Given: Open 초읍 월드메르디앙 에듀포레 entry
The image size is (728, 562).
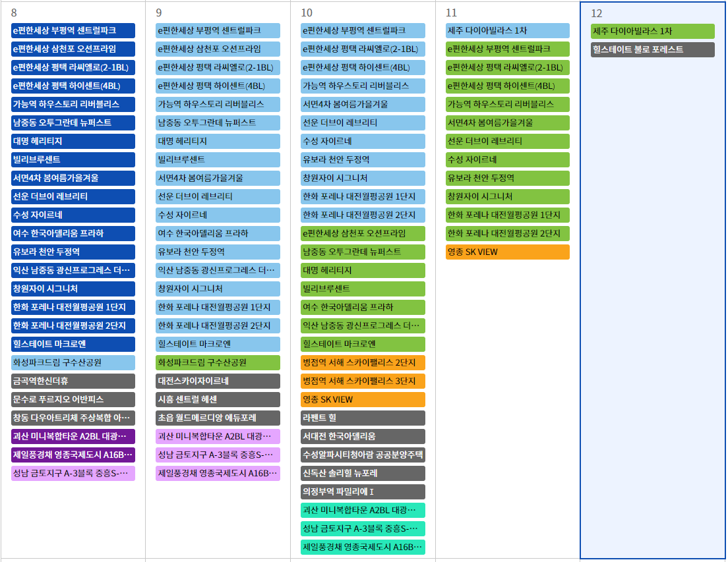Looking at the screenshot, I should 218,418.
